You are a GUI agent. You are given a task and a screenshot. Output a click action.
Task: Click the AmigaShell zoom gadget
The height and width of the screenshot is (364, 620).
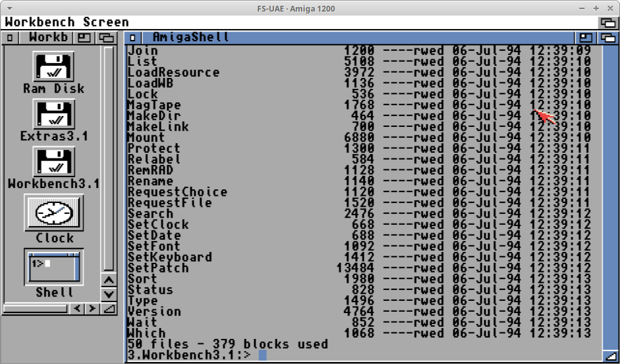click(x=586, y=38)
